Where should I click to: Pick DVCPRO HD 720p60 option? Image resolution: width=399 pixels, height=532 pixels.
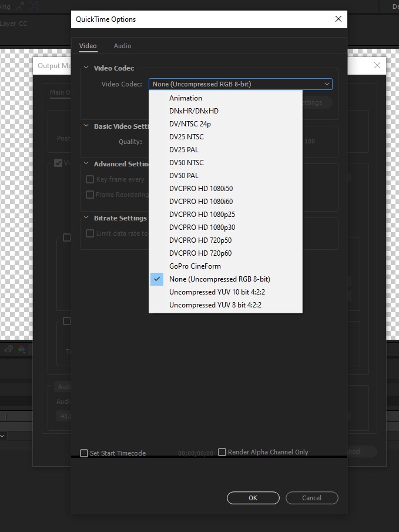[x=226, y=253]
